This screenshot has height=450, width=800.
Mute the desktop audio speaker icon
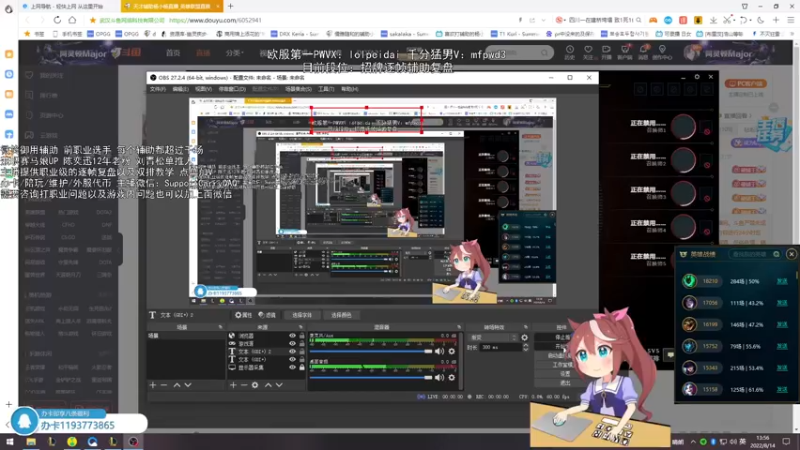[439, 378]
